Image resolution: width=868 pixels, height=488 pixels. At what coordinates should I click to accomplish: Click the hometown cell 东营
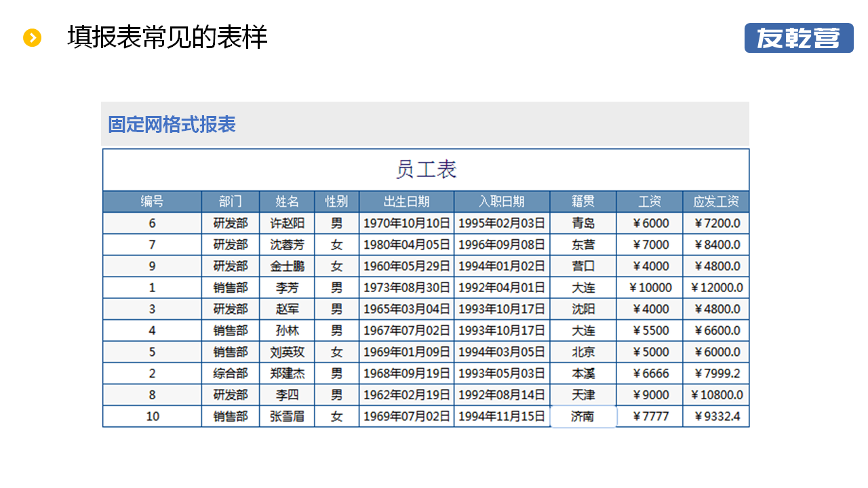[x=583, y=245]
